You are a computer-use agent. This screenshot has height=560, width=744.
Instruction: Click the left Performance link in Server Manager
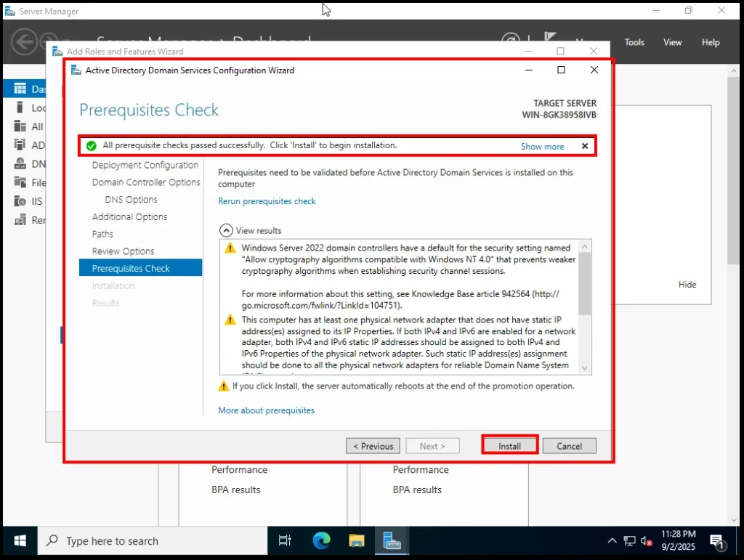[239, 469]
